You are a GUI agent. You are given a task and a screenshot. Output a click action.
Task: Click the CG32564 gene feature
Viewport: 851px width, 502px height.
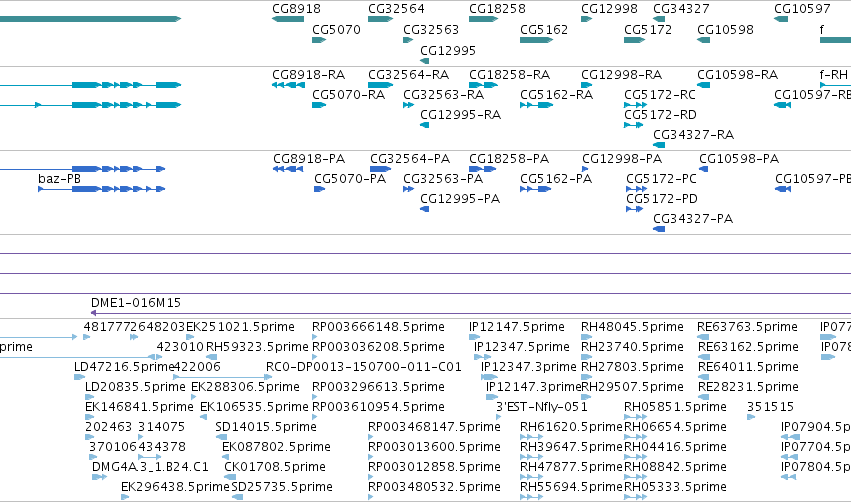coord(380,19)
